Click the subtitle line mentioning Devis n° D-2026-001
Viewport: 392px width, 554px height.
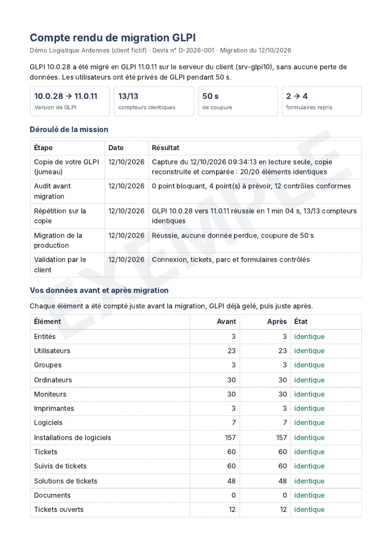[160, 50]
